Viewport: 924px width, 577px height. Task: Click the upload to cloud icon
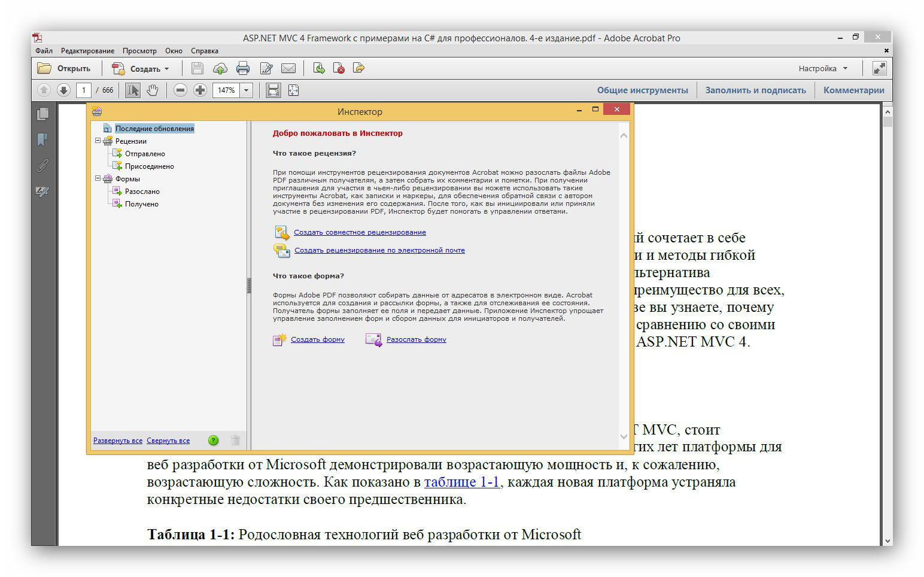(220, 68)
